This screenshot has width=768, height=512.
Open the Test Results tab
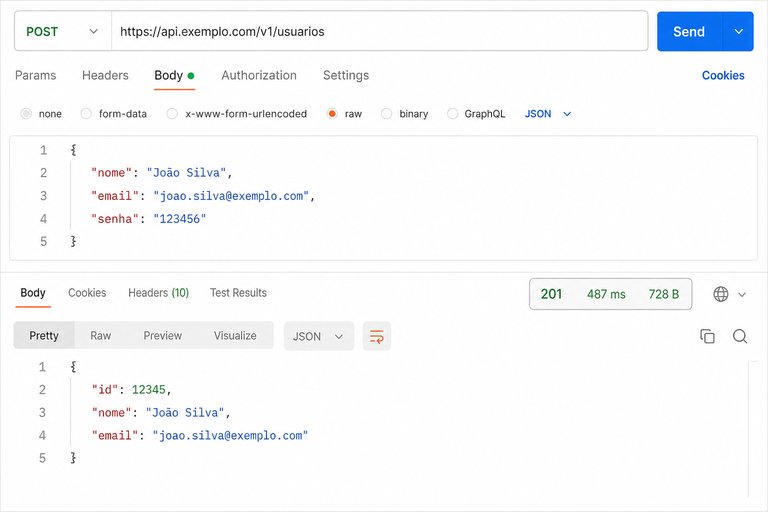pyautogui.click(x=239, y=293)
